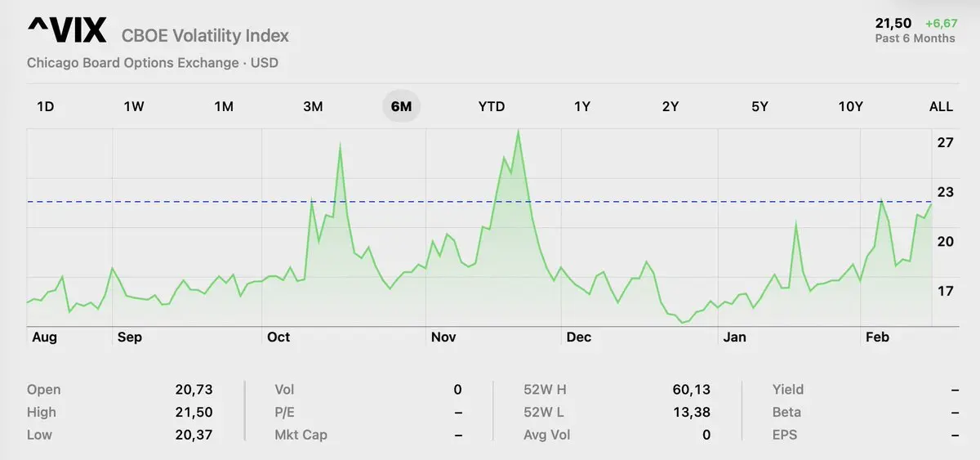Click the Beta label
This screenshot has height=460, width=980.
[x=786, y=413]
